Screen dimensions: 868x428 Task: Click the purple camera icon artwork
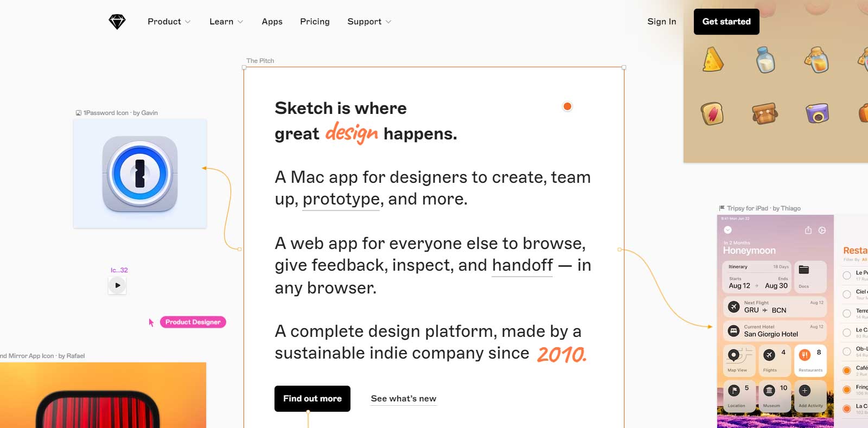coord(818,114)
